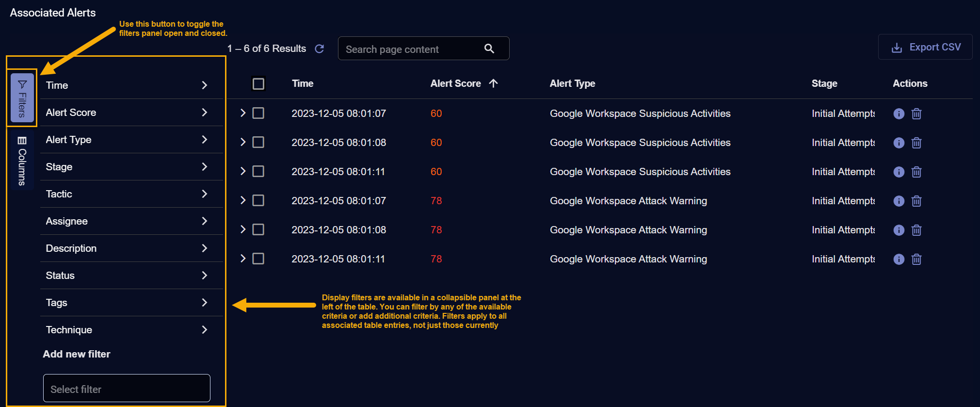
Task: Click the search magnifier icon
Action: click(489, 49)
